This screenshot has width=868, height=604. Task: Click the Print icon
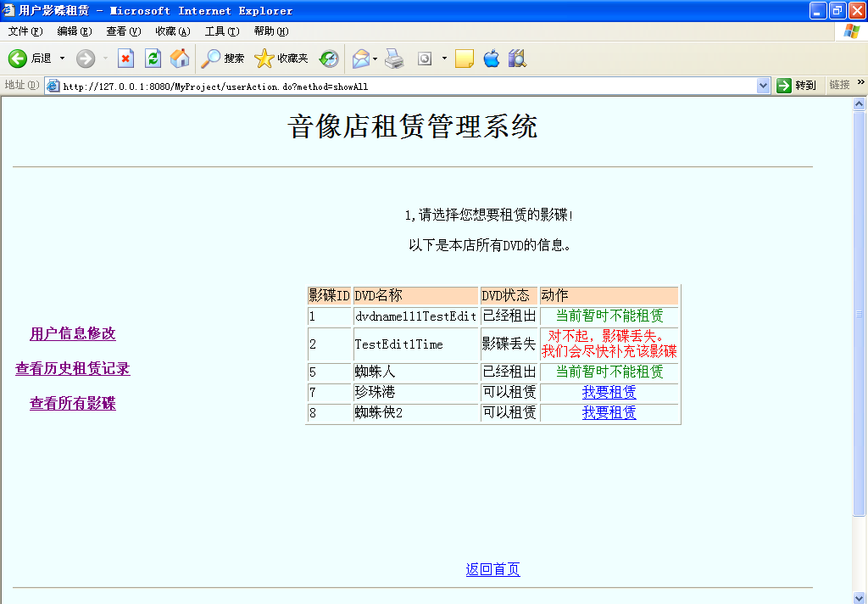(394, 59)
